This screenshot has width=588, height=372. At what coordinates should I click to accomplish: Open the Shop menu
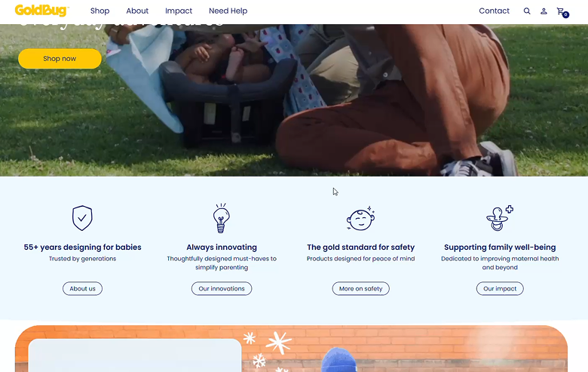pyautogui.click(x=100, y=11)
